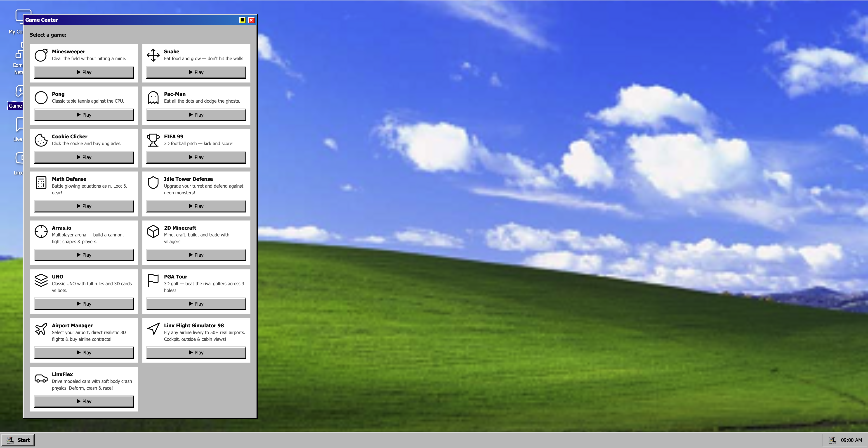The height and width of the screenshot is (448, 868).
Task: Launch Snake with its Play button
Action: point(196,72)
